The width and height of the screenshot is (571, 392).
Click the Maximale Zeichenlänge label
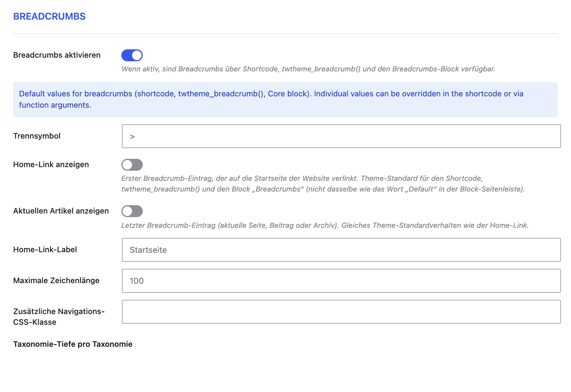(56, 280)
